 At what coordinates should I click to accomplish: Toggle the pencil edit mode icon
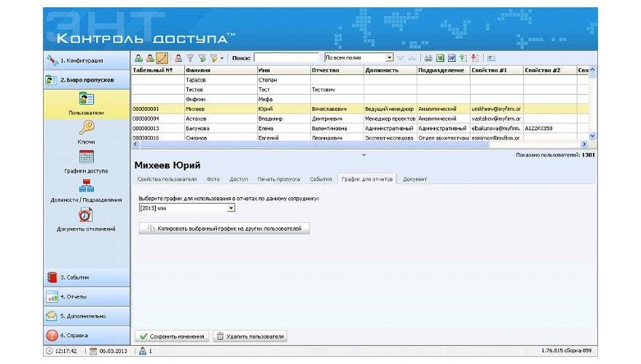[162, 58]
